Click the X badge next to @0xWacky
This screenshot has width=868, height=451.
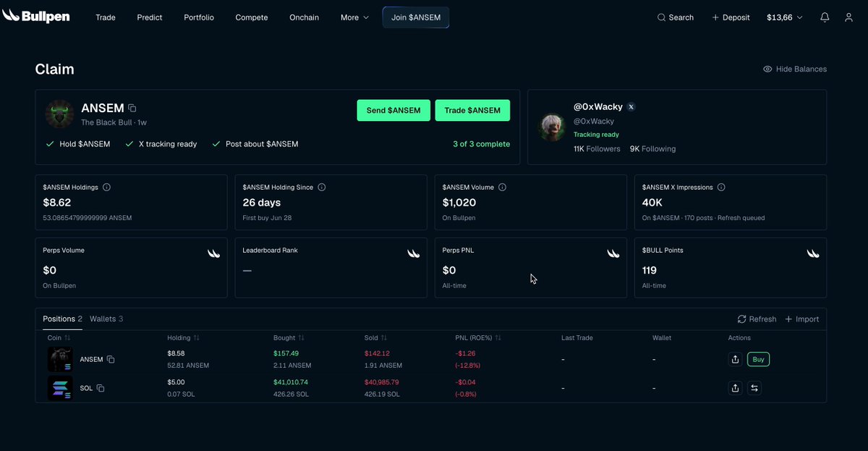[631, 106]
